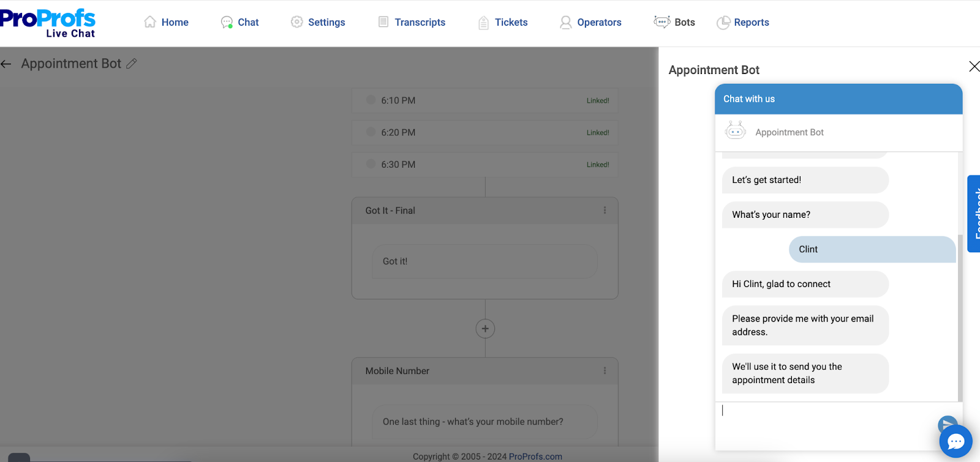980x462 pixels.
Task: Close the Appointment Bot preview panel
Action: click(x=974, y=66)
